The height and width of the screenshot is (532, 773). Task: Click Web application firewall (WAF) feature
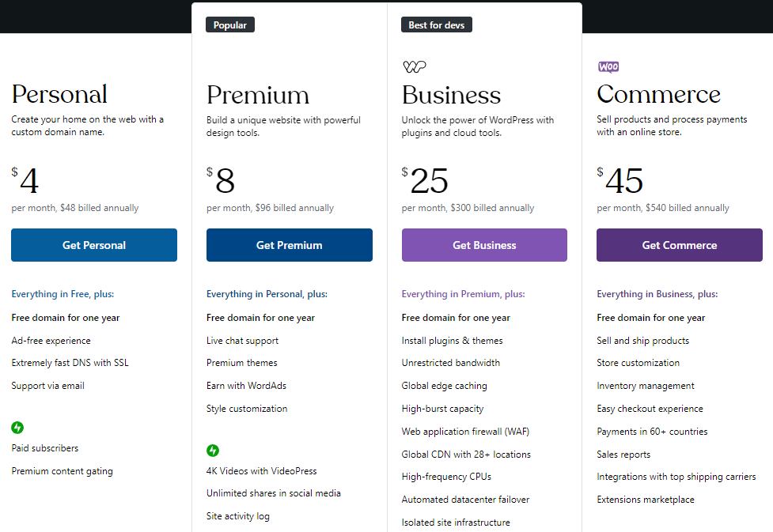465,432
